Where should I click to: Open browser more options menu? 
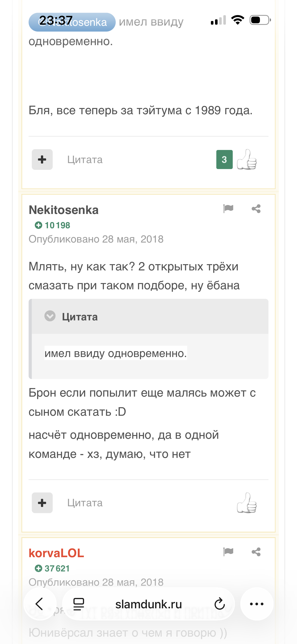256,604
